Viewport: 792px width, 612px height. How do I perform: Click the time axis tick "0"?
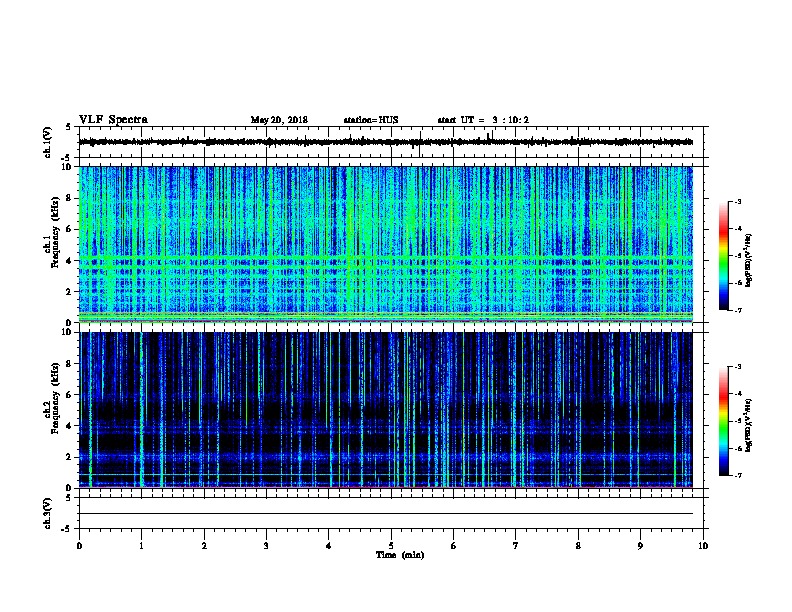coord(79,545)
